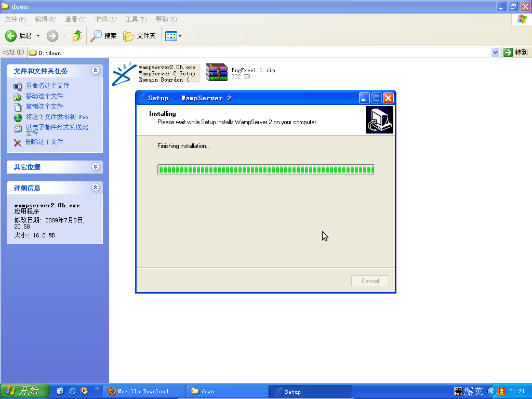532x399 pixels.
Task: Close the Setup - WampServer 2 dialog
Action: coord(388,98)
